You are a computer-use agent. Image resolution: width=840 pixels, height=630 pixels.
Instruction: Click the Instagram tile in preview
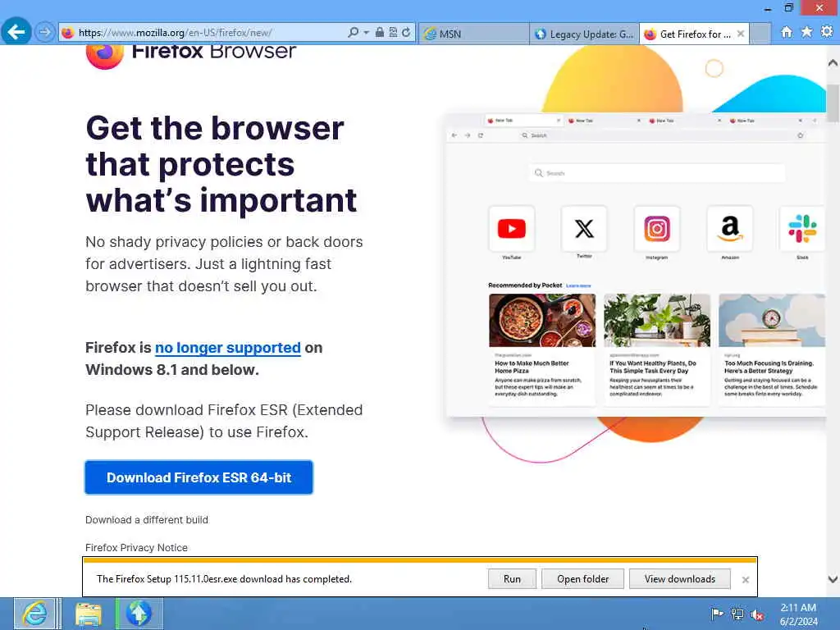coord(657,229)
